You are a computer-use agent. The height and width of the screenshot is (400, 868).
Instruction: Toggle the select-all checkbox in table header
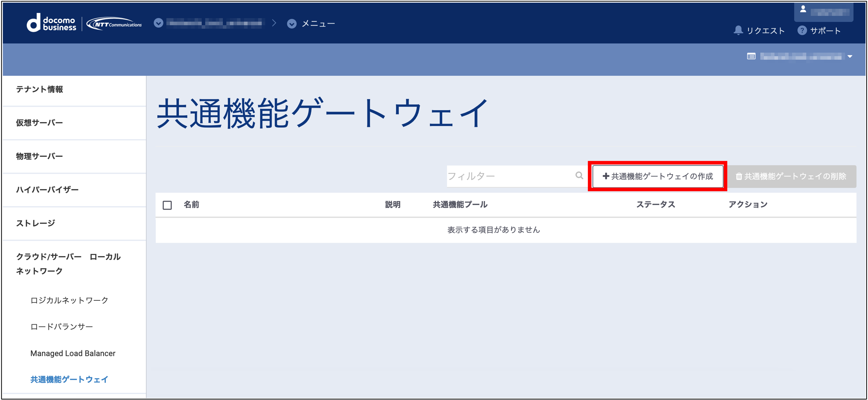tap(167, 205)
